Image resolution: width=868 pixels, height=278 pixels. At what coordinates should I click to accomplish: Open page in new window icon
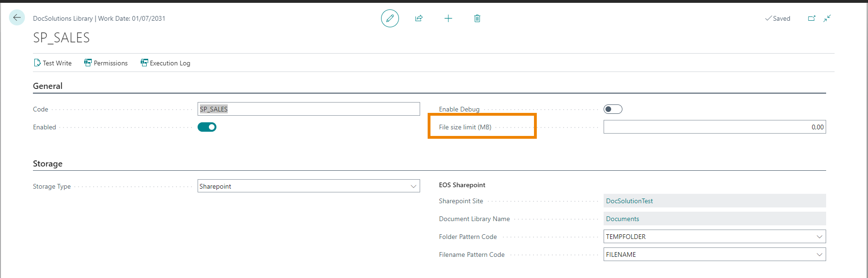pos(812,18)
